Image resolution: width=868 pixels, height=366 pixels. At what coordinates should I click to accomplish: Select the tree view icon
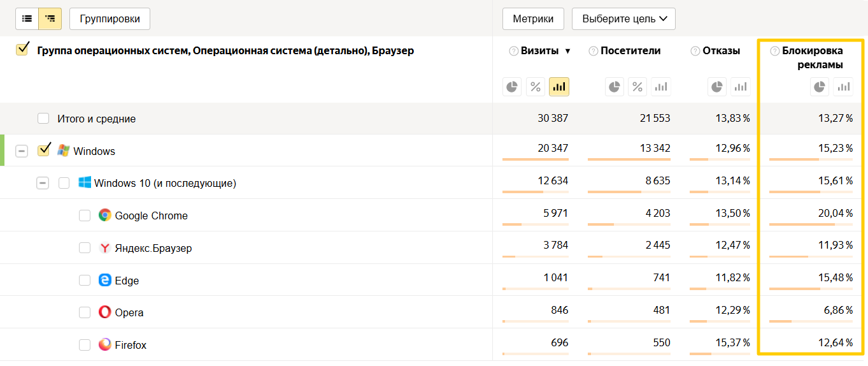coord(50,19)
